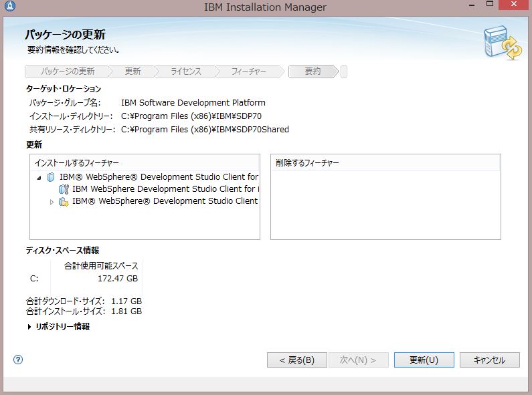Click the キャンセル button
This screenshot has width=532, height=395.
[x=490, y=360]
